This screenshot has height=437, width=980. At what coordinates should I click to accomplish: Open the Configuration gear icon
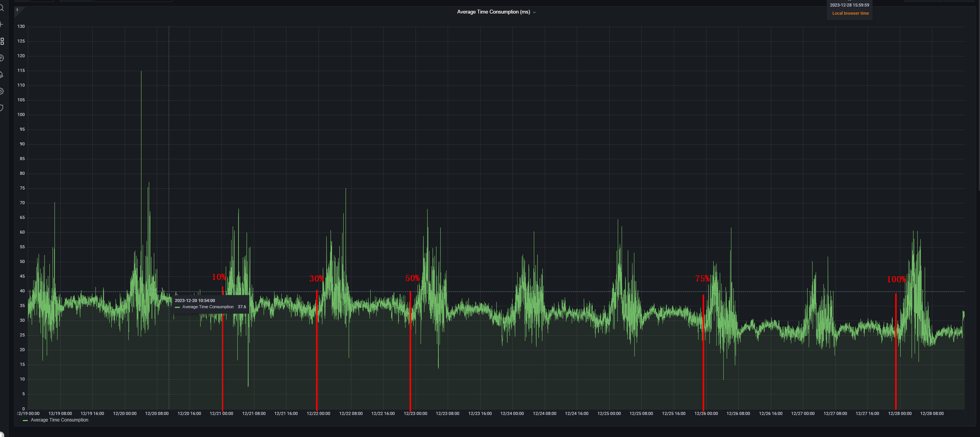click(x=2, y=91)
